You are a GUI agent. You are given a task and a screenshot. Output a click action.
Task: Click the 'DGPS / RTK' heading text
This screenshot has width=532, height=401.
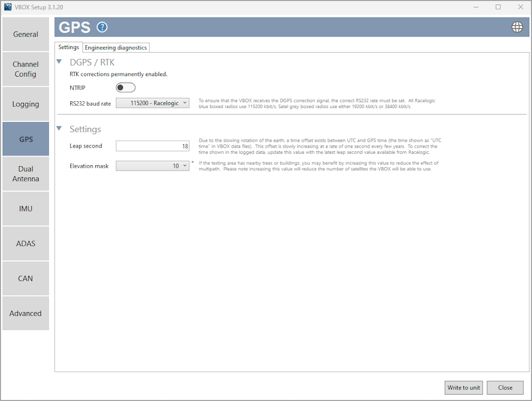click(92, 62)
